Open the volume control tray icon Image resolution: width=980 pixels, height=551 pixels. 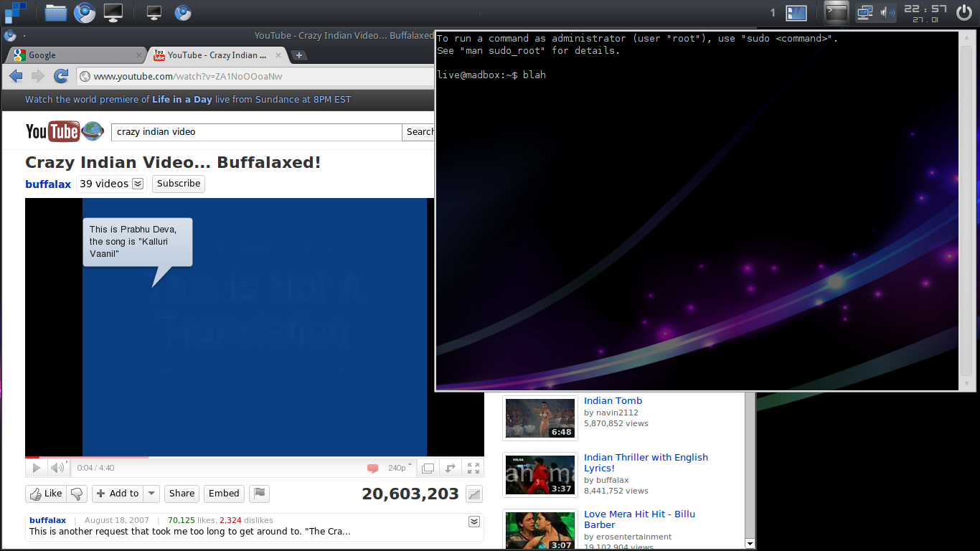[887, 12]
